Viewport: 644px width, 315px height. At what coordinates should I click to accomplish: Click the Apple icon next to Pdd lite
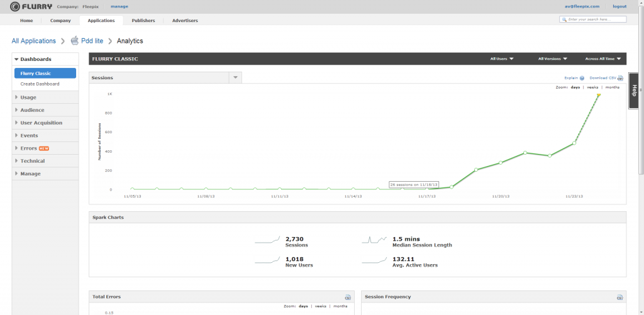pyautogui.click(x=75, y=41)
